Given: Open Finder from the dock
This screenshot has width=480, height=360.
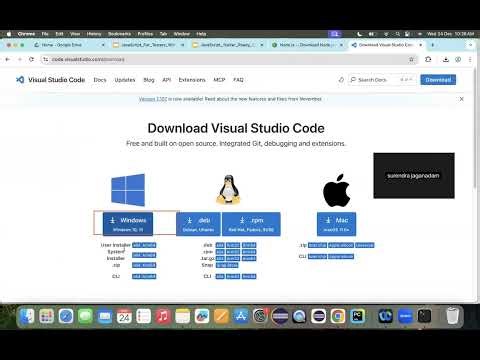Looking at the screenshot, I should 27,316.
